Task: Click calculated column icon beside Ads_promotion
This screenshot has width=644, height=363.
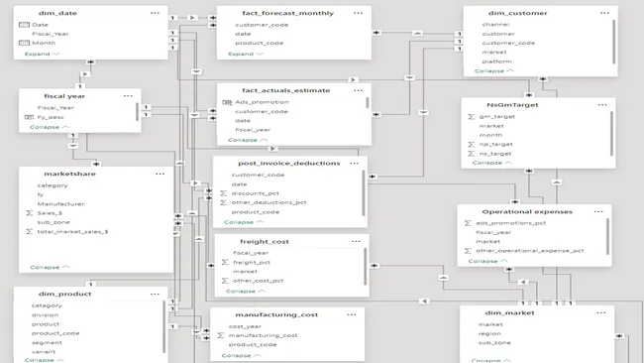Action: (227, 102)
